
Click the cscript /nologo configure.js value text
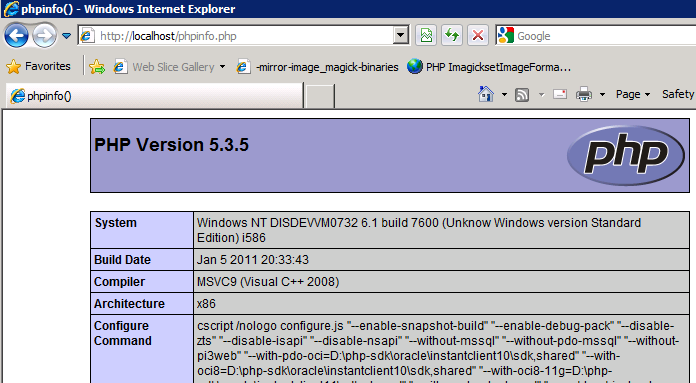pos(438,351)
